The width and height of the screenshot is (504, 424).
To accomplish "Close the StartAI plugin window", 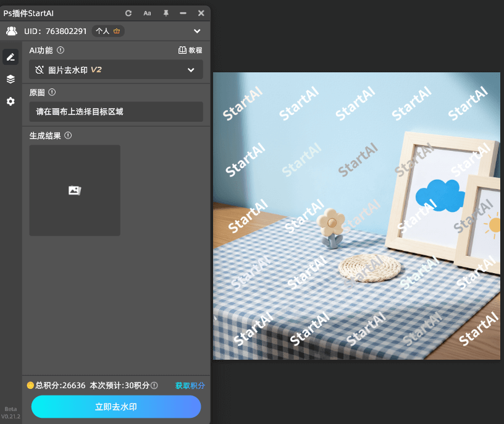I will coord(201,13).
